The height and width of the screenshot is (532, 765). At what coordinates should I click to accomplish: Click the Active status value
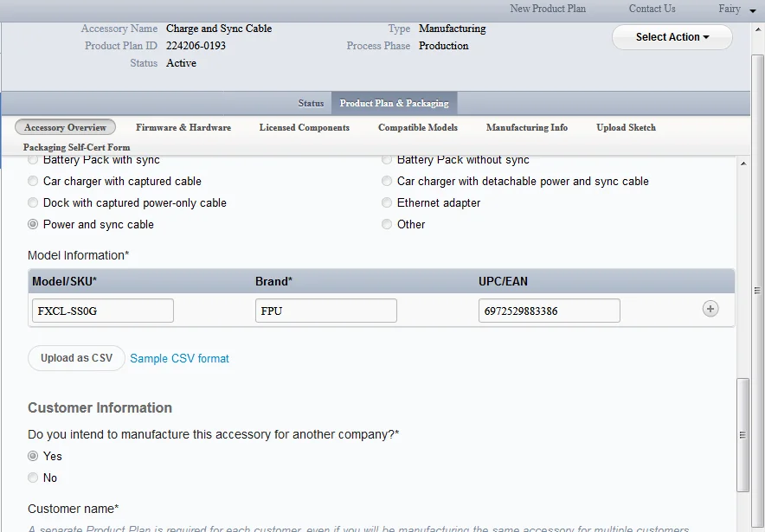(x=181, y=63)
